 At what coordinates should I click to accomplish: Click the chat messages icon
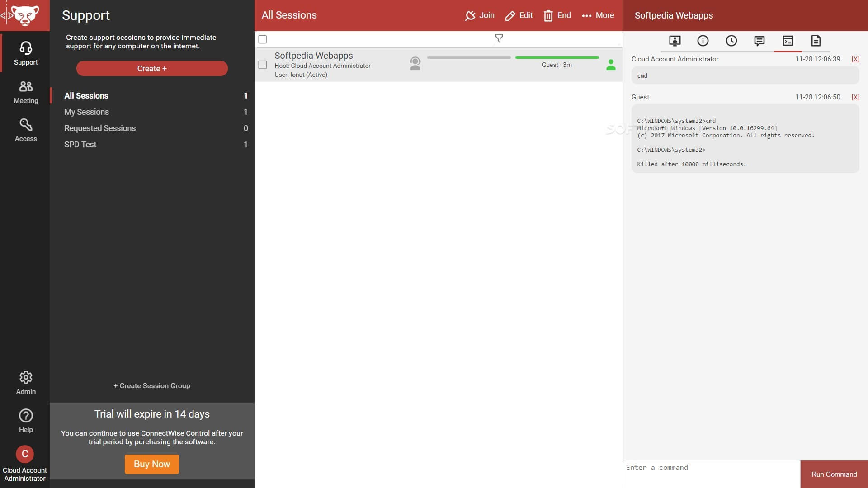tap(759, 41)
